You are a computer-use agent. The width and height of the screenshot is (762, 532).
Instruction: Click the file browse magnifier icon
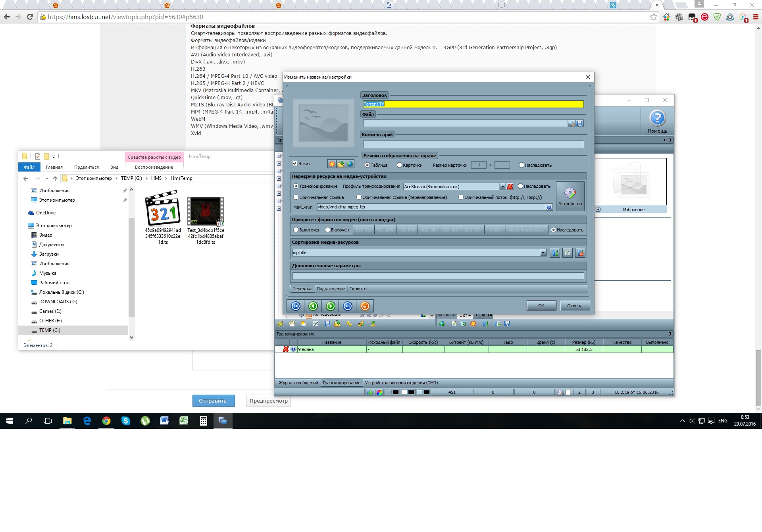coord(571,123)
